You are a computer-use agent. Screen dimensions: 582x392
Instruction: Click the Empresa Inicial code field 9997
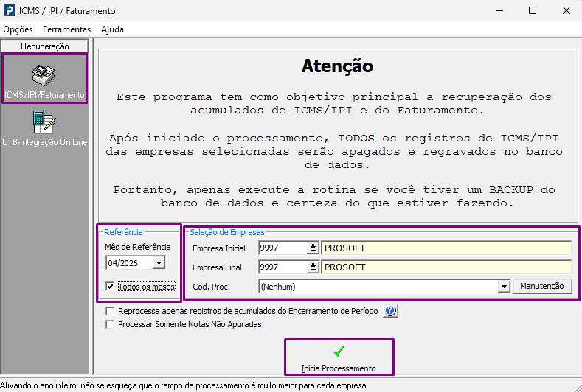(283, 248)
